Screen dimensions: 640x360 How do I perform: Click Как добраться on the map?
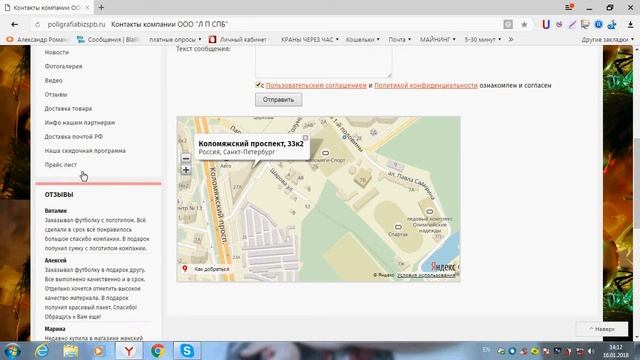point(212,269)
